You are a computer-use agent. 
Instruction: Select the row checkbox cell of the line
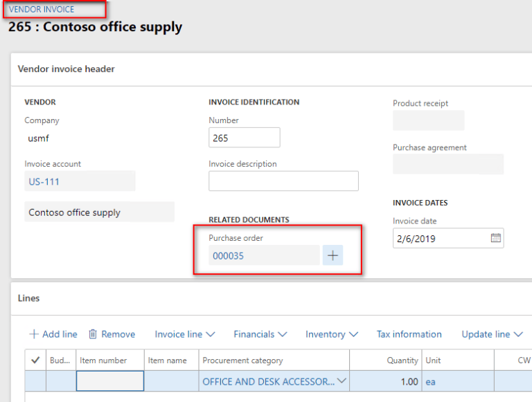point(35,381)
